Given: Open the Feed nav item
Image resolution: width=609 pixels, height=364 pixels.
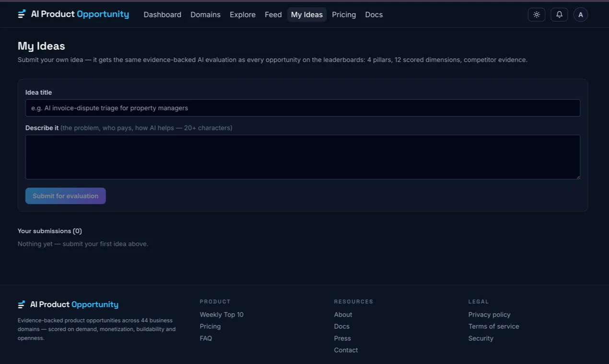Looking at the screenshot, I should tap(273, 14).
